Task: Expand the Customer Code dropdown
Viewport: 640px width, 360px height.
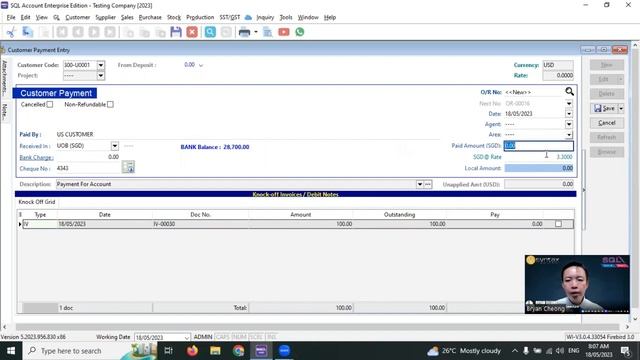Action: pos(101,65)
